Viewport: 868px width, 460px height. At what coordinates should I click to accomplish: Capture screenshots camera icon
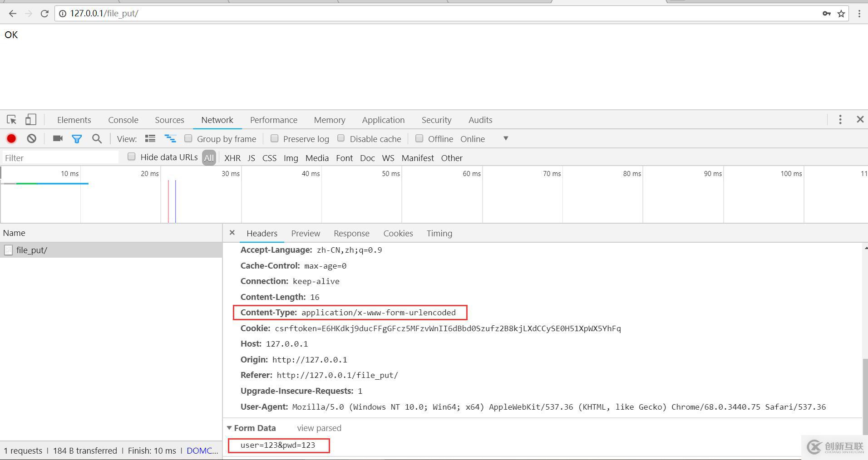click(x=58, y=138)
